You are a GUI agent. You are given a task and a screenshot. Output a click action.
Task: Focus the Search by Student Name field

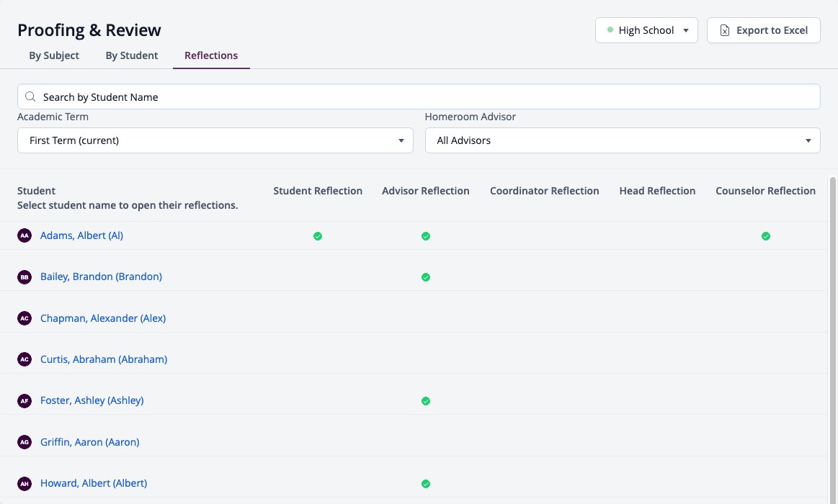419,96
